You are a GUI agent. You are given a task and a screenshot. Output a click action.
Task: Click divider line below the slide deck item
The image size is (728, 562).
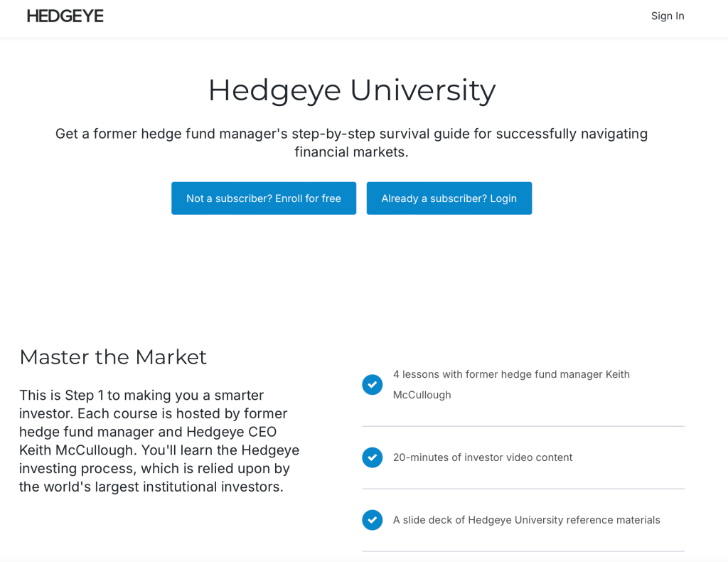(x=523, y=551)
